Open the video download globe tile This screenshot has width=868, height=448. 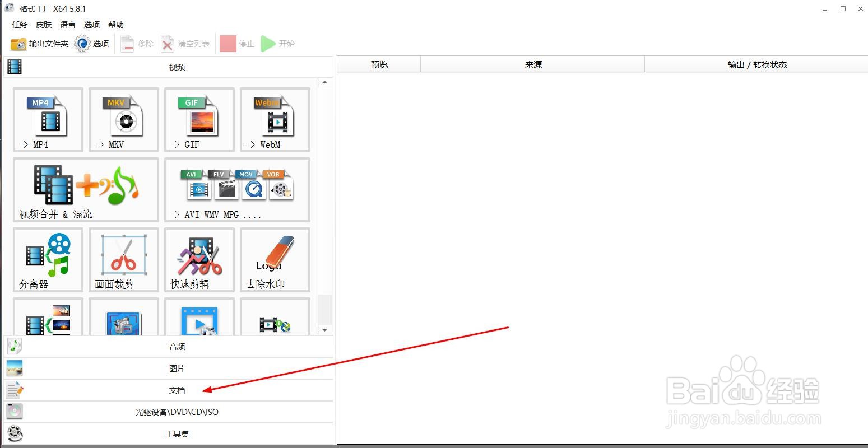pos(275,316)
